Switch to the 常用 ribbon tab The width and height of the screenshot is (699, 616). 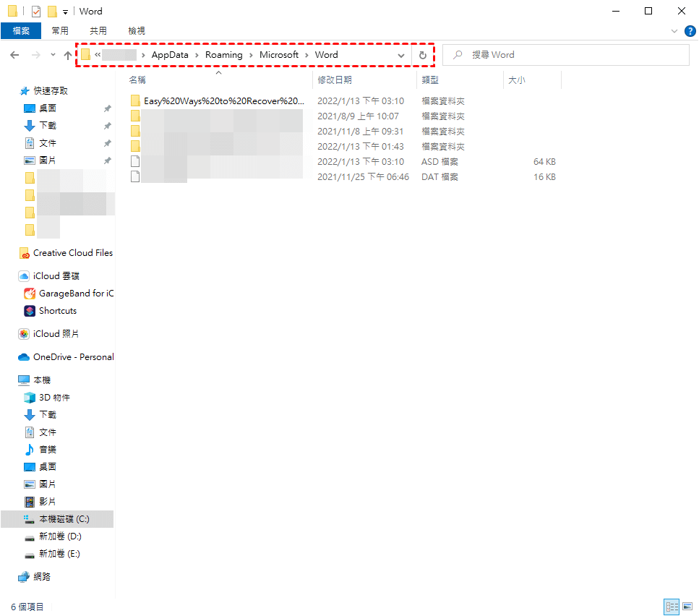[x=60, y=31]
